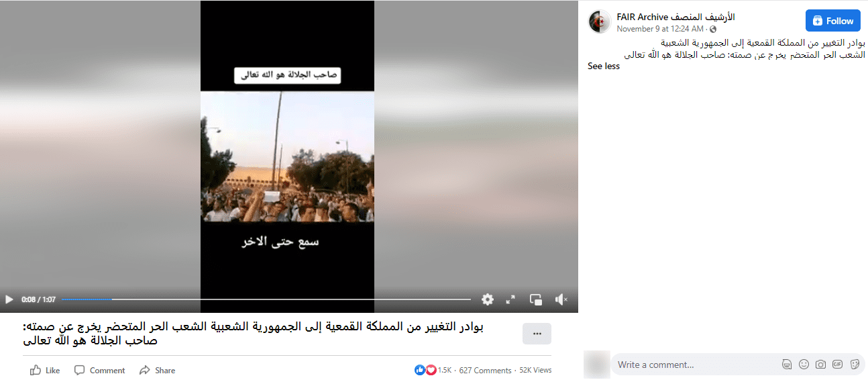Open FAIR Archive page profile picture
The height and width of the screenshot is (382, 868).
coord(600,21)
